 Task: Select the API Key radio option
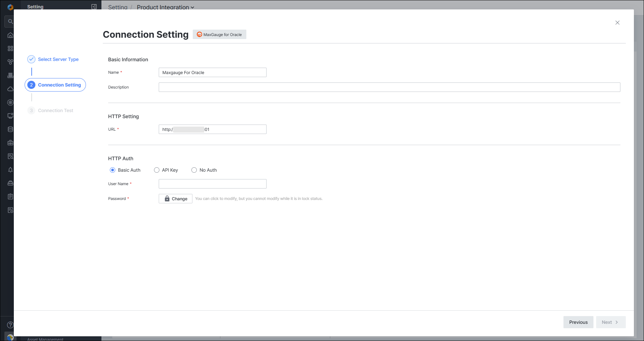pos(157,170)
